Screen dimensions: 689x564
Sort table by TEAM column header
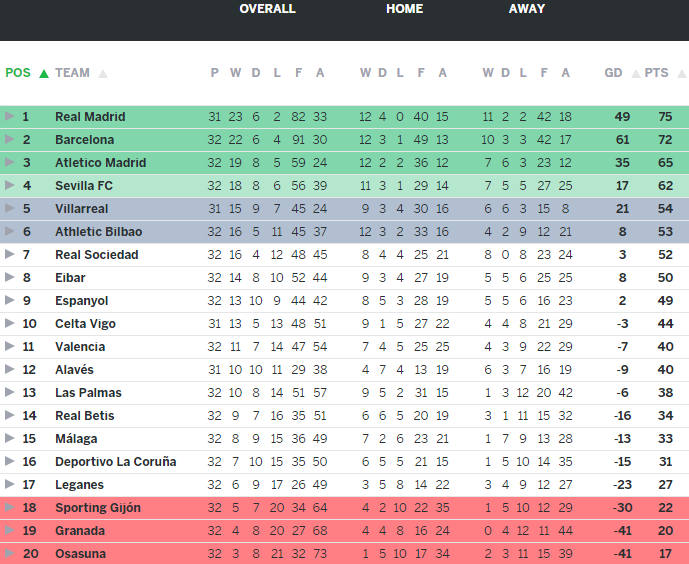coord(72,73)
